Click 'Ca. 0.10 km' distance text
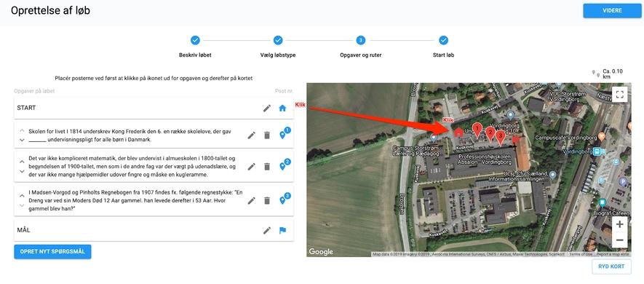Screen dimensions: 644x284 coord(613,74)
